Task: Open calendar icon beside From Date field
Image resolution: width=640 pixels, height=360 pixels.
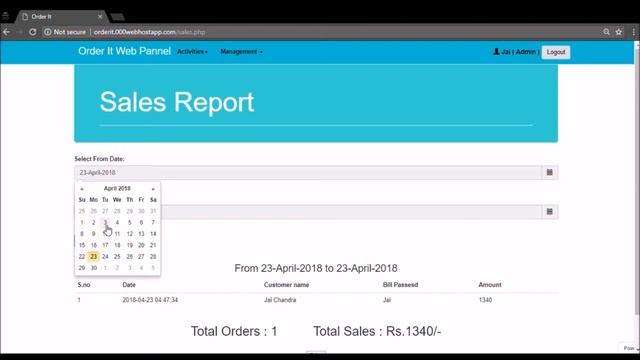Action: [x=550, y=172]
